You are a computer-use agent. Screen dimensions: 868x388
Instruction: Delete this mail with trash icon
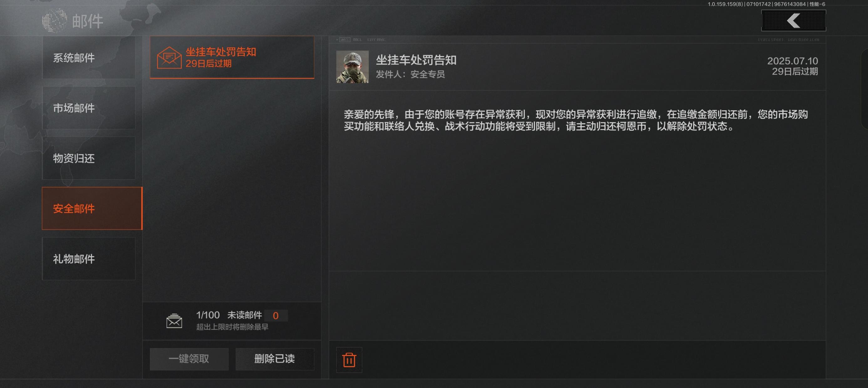[349, 360]
